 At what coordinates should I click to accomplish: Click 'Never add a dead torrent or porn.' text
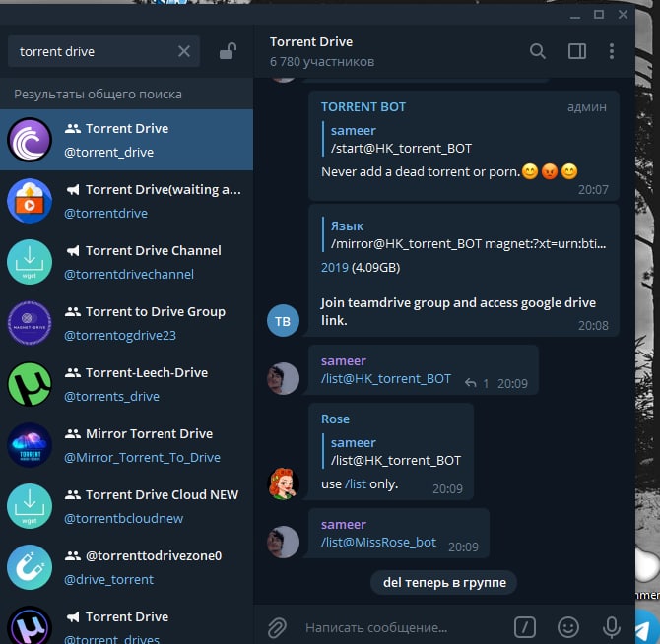tap(421, 171)
